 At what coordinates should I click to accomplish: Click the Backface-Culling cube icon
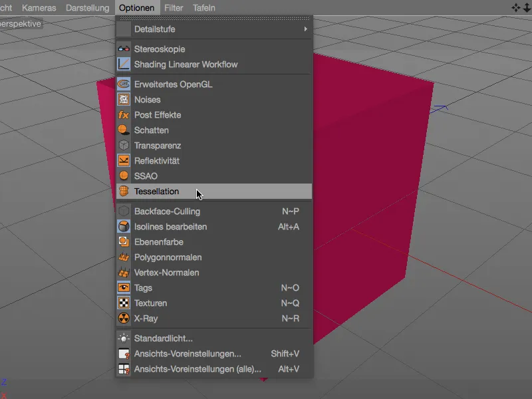[124, 211]
